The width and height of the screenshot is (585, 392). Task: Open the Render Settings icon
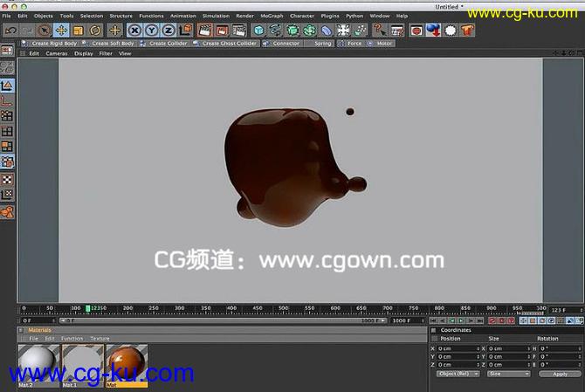coord(238,31)
